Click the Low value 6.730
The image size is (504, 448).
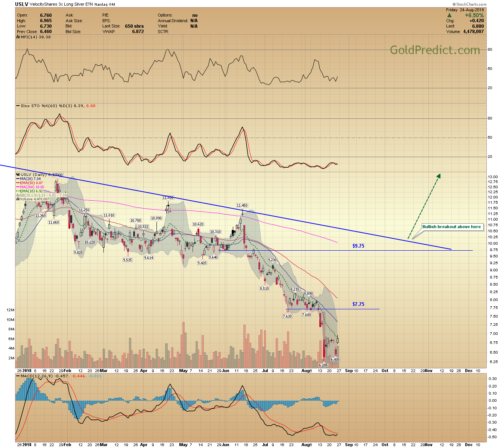tap(46, 26)
